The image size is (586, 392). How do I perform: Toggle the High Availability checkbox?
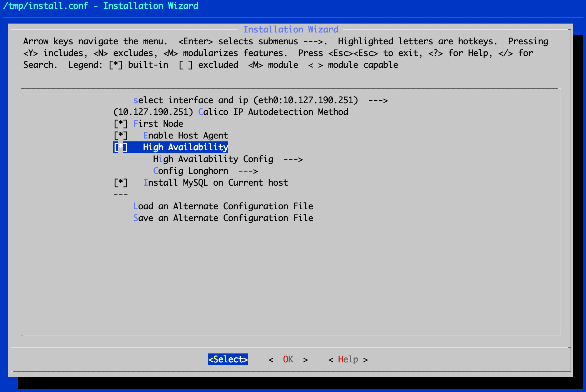coord(121,147)
